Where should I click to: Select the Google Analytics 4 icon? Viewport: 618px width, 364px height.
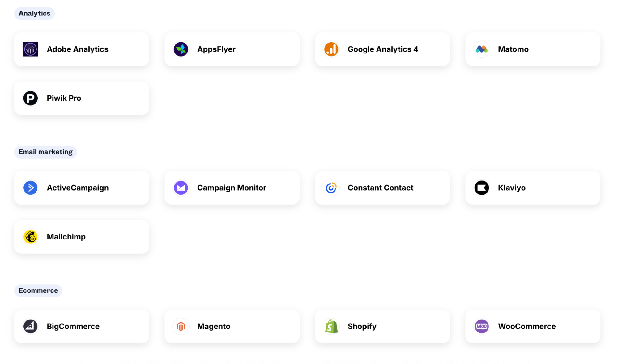pyautogui.click(x=331, y=49)
